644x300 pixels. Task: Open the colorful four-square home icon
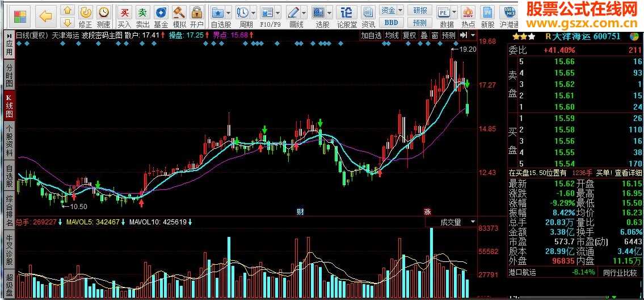[x=20, y=16]
